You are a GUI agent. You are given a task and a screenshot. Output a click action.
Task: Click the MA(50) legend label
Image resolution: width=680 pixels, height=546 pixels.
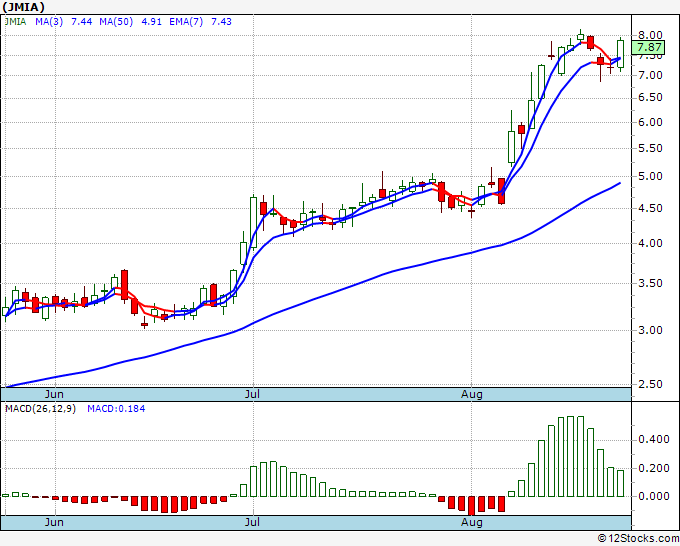click(116, 22)
